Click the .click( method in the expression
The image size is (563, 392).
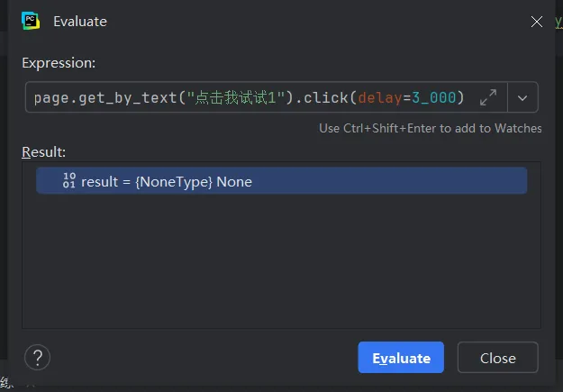326,97
